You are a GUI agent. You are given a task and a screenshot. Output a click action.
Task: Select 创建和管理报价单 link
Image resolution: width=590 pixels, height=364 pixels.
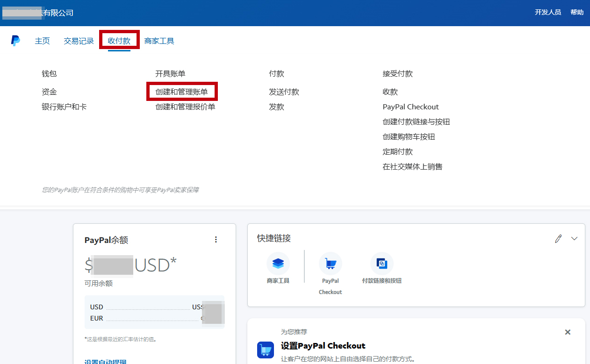[x=185, y=107]
